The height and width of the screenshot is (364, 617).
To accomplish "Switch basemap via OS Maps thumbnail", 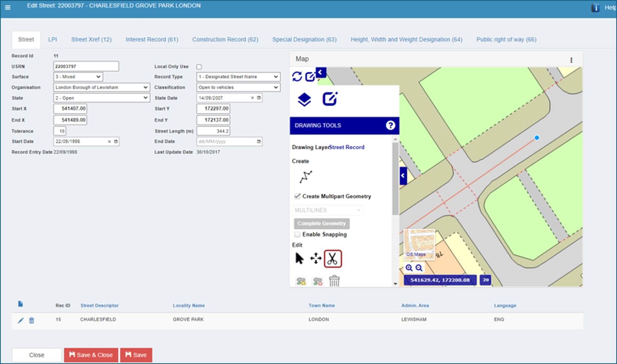I will click(x=419, y=245).
